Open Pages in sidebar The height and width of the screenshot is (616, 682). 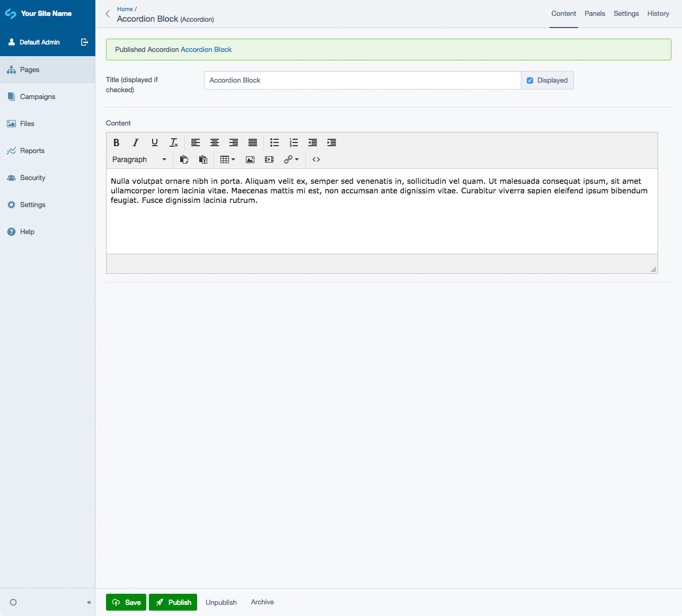coord(48,69)
